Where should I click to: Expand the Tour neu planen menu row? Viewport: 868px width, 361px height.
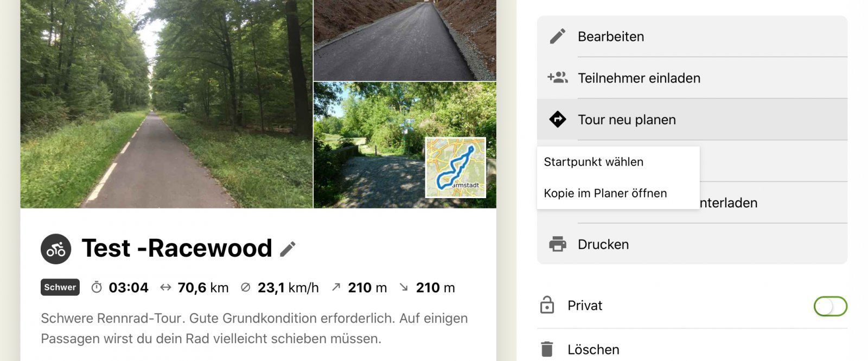[692, 119]
